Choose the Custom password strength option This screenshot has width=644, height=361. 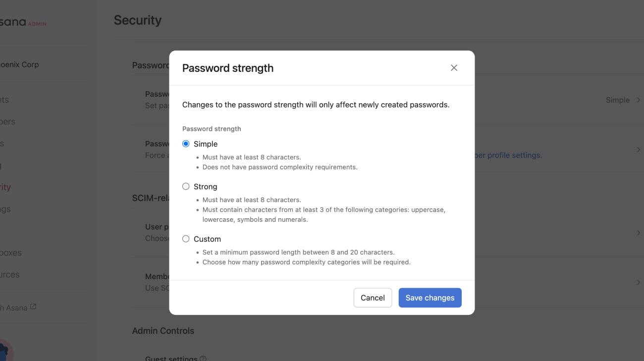[186, 239]
